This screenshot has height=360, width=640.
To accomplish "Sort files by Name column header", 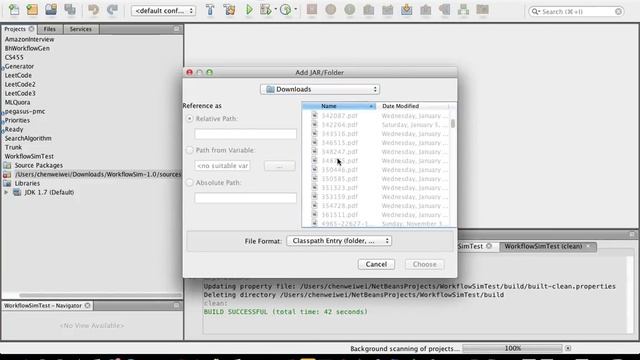I will (339, 106).
